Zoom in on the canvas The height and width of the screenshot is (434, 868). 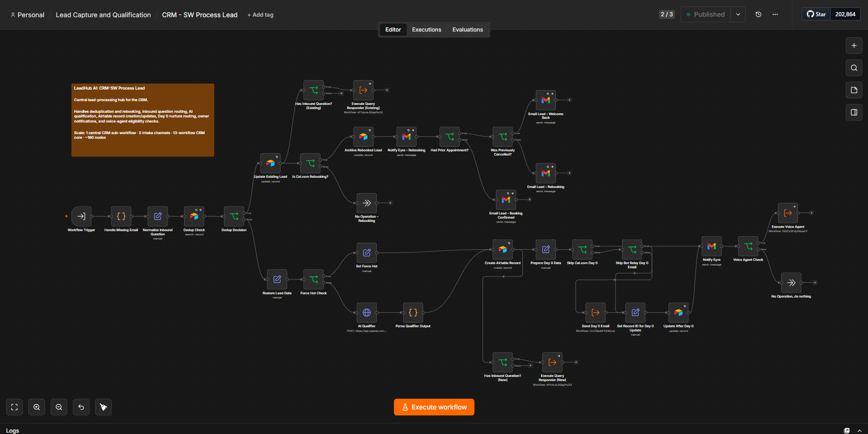click(x=37, y=407)
